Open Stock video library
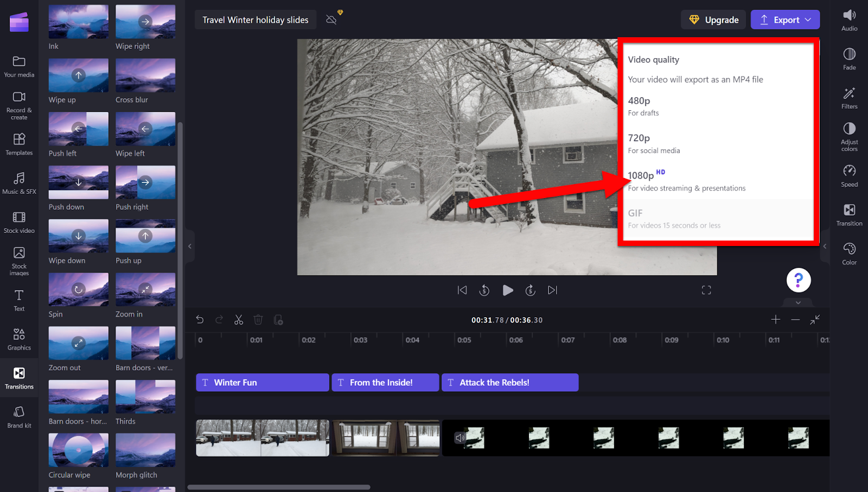 [19, 223]
